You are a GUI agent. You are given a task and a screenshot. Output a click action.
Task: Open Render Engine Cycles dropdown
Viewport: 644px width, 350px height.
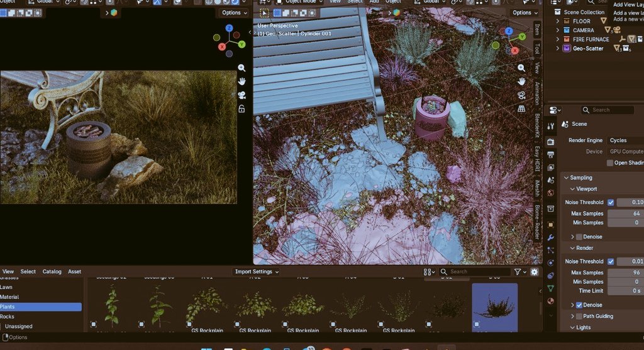(625, 140)
